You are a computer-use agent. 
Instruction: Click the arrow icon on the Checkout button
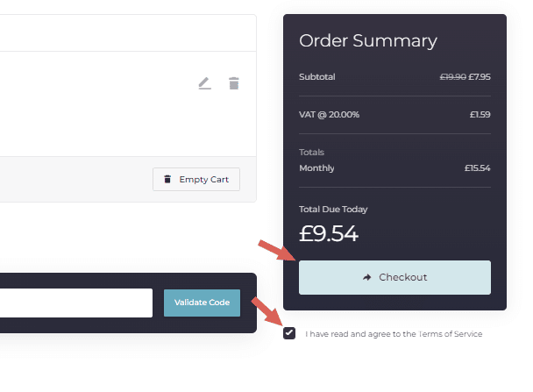tap(367, 277)
